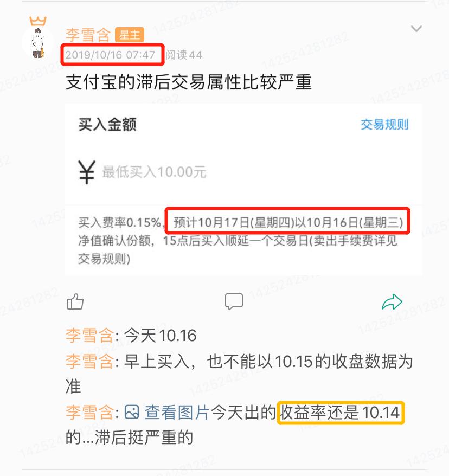Tap the 星主 badge

[129, 35]
